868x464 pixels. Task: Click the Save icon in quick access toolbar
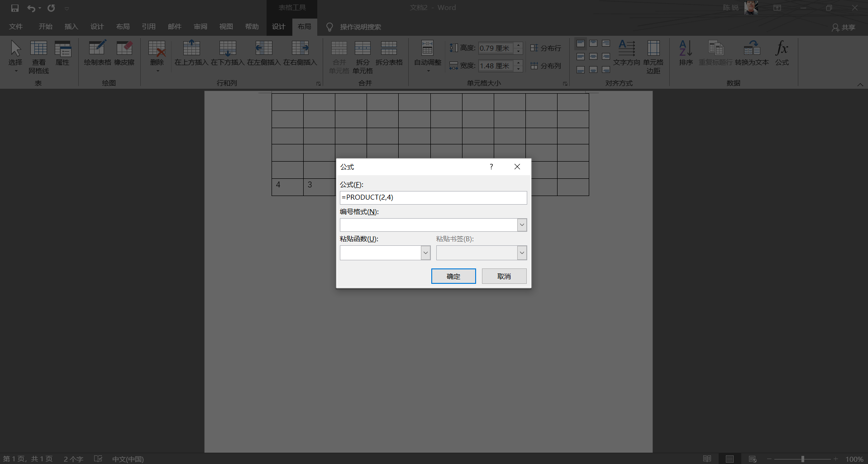[x=15, y=8]
